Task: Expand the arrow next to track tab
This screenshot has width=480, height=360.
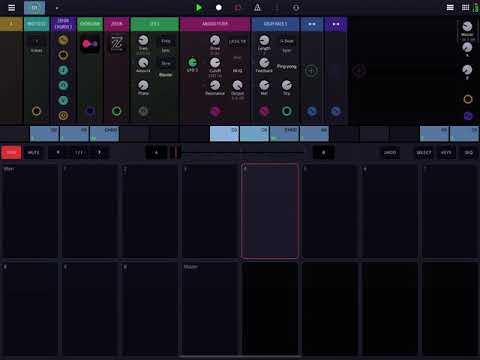Action: click(57, 8)
